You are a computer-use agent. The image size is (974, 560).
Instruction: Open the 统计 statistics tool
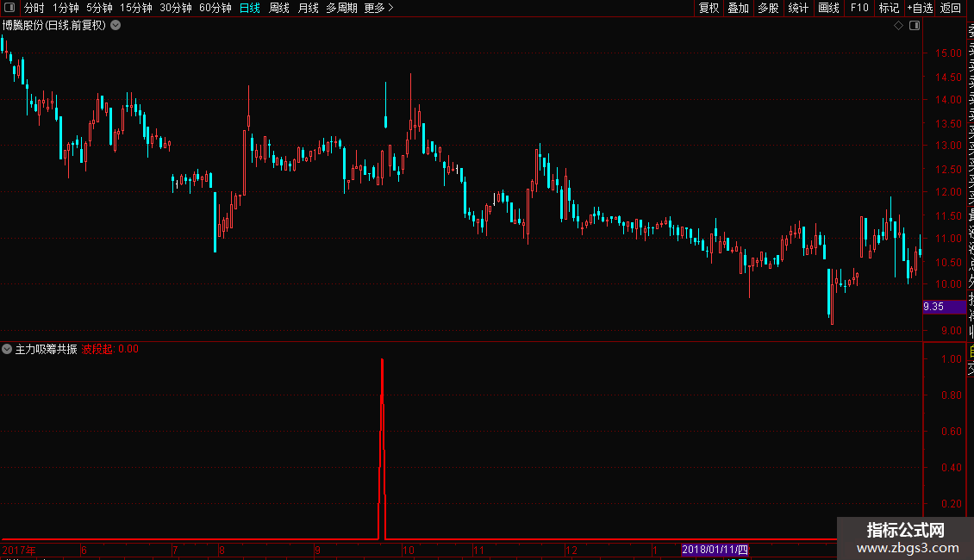pos(798,8)
